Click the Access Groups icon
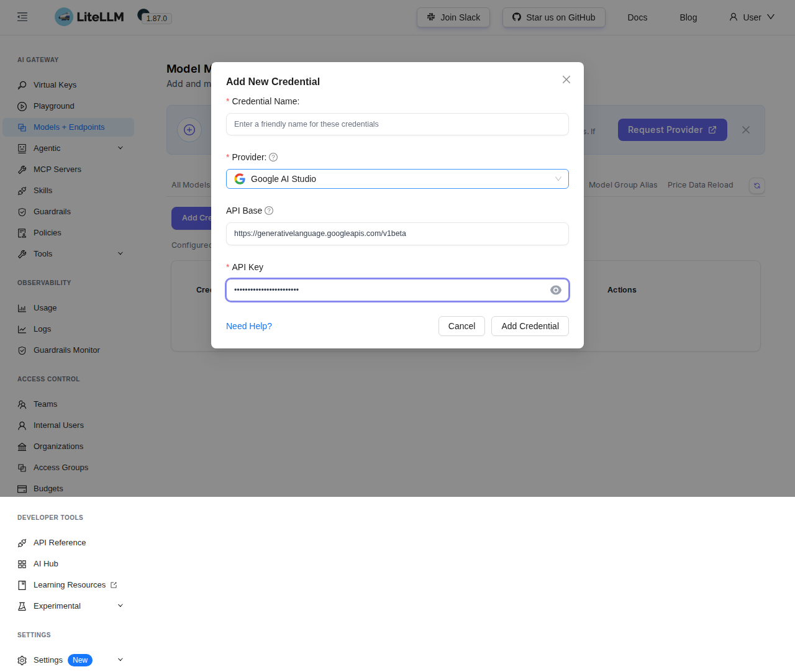Screen dimensions: 795x672 [22, 468]
